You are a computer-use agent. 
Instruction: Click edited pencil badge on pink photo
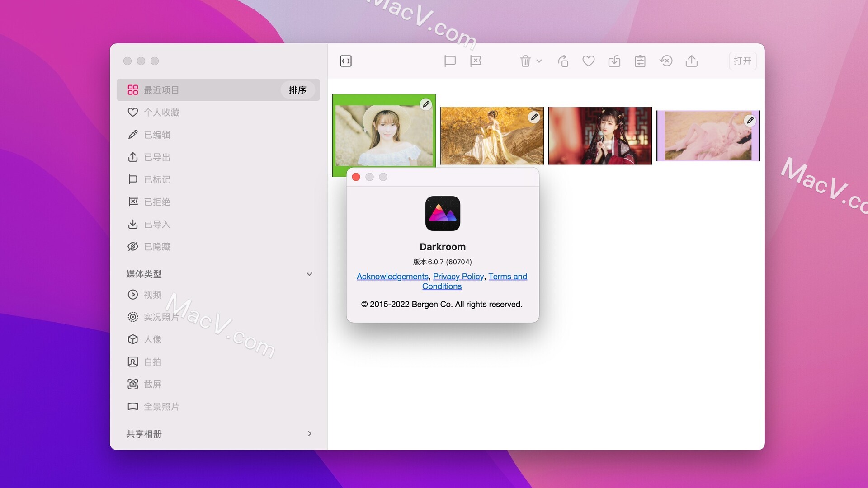(x=750, y=121)
